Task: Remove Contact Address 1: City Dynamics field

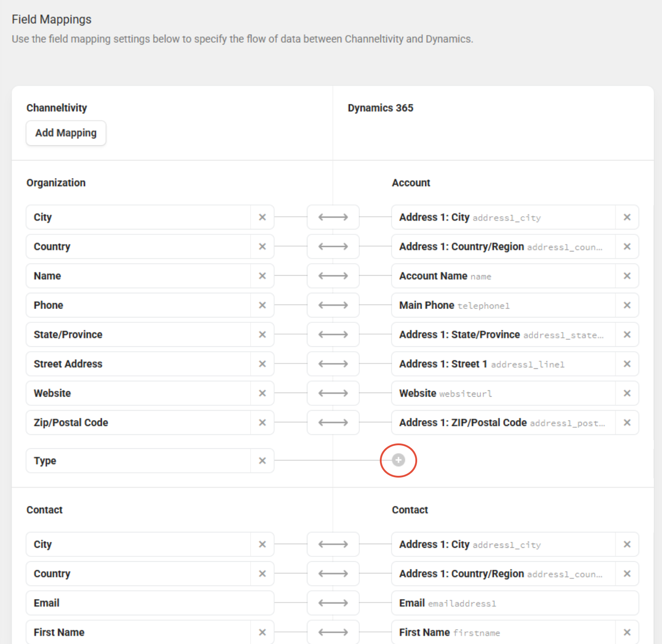Action: 627,544
